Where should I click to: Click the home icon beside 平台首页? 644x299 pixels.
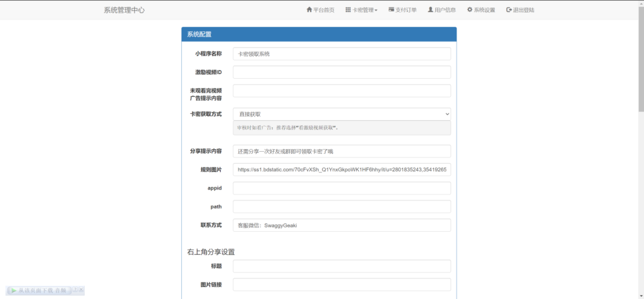[x=309, y=10]
